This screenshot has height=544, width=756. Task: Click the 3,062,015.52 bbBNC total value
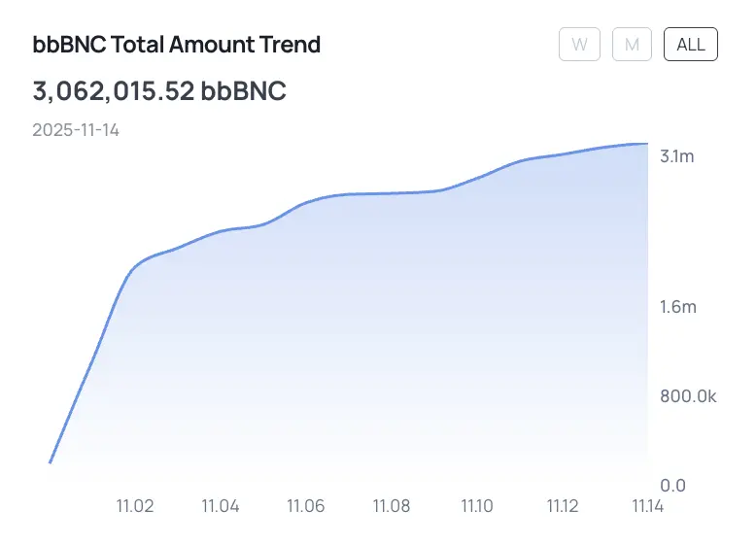pos(159,90)
